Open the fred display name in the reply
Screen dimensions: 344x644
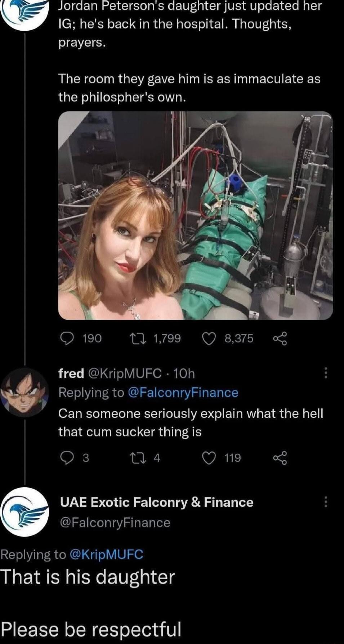tap(71, 374)
